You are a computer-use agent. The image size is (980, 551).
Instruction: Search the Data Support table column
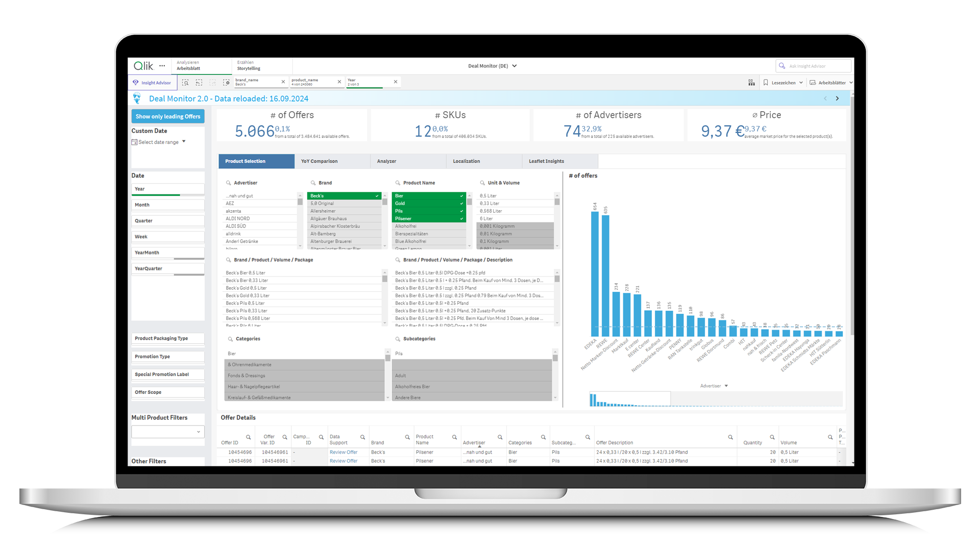tap(362, 437)
